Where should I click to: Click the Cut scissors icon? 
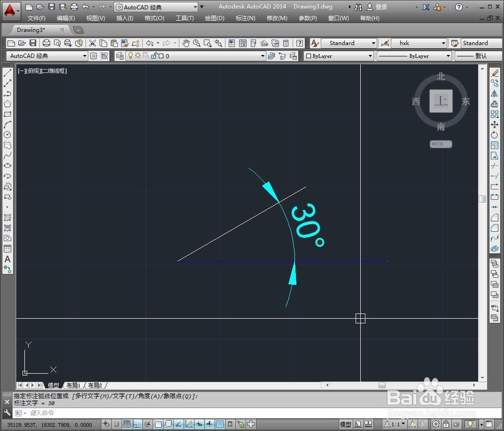tap(93, 43)
